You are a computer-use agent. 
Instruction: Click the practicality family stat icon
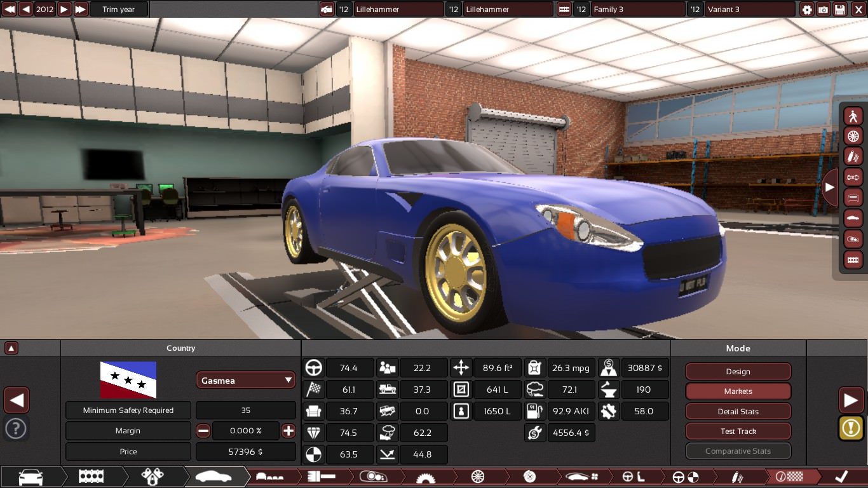point(388,368)
